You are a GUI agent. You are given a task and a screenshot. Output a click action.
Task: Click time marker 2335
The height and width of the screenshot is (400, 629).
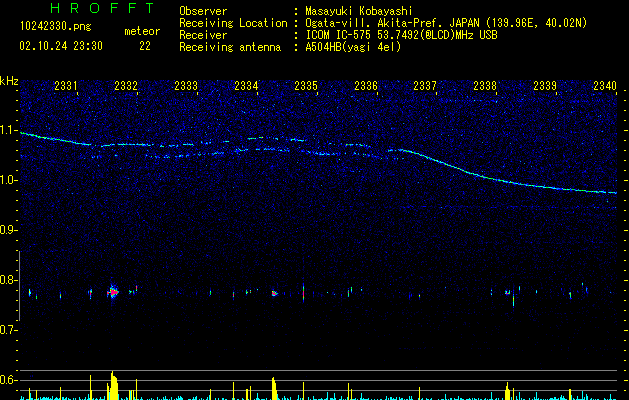(306, 86)
